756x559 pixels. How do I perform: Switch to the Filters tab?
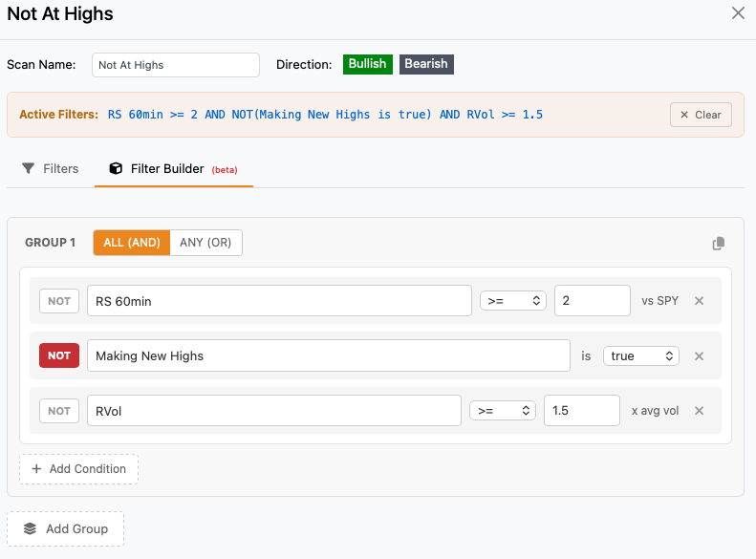click(51, 168)
